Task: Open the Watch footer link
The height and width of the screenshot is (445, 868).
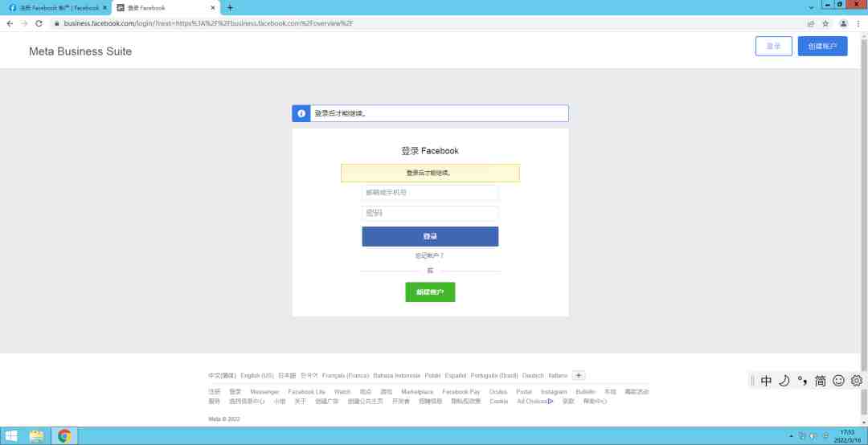Action: point(342,391)
